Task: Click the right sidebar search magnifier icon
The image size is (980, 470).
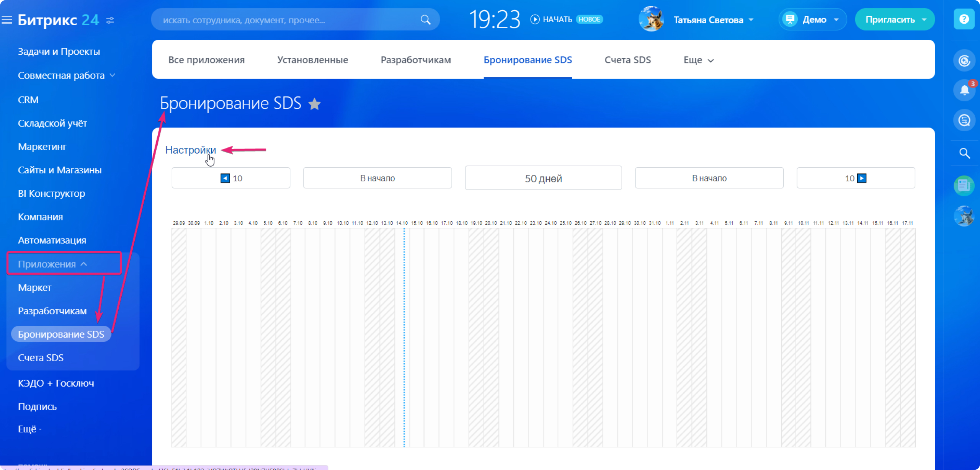Action: (964, 153)
